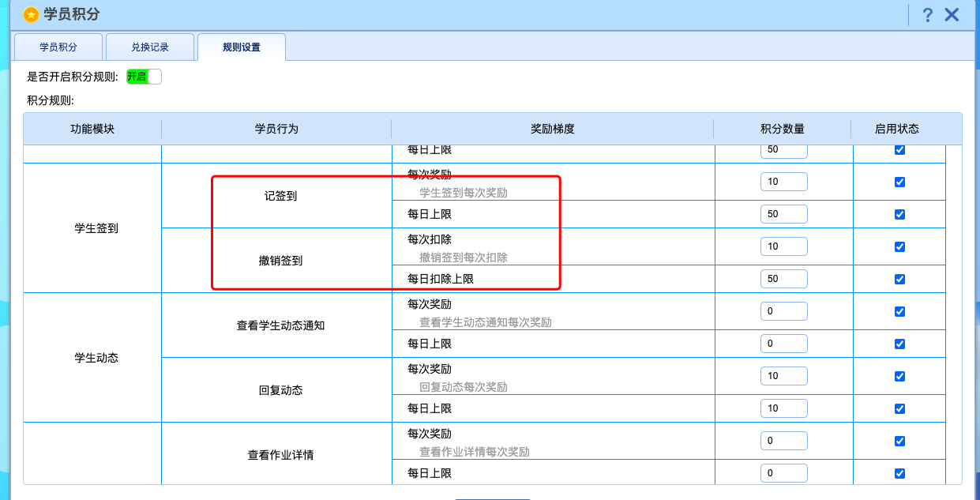Click the 功能模块 column header
The height and width of the screenshot is (500, 980).
pos(92,129)
